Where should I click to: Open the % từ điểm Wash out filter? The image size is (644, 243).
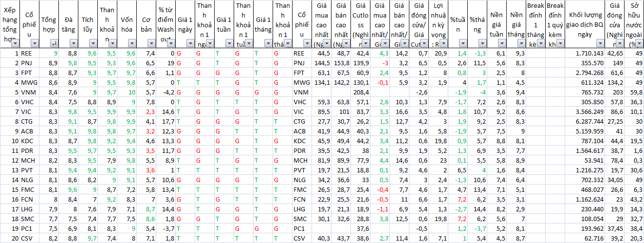click(171, 44)
